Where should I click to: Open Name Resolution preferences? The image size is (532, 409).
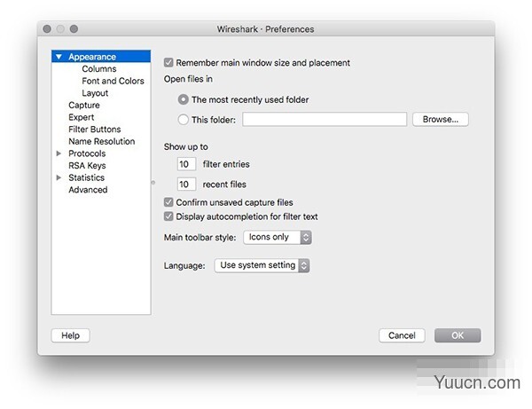(102, 141)
